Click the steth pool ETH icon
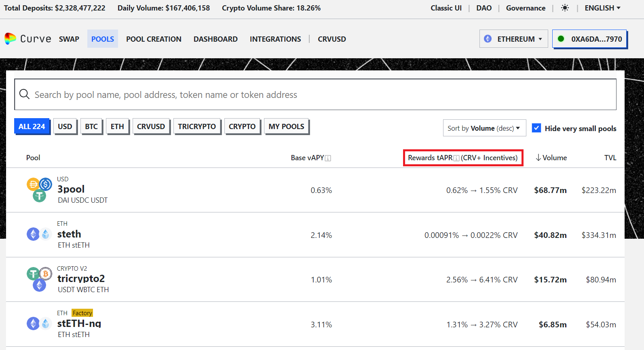Image resolution: width=644 pixels, height=350 pixels. (x=33, y=234)
